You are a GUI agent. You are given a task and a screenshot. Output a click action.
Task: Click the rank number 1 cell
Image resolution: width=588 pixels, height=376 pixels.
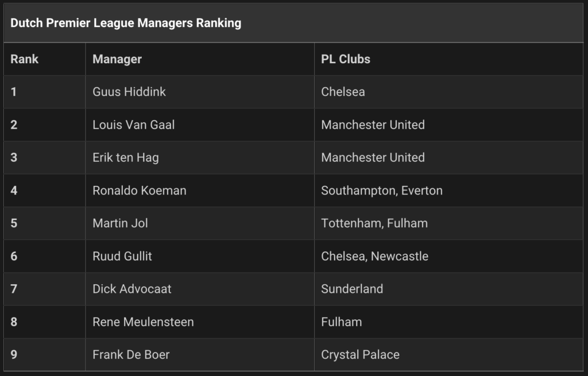click(45, 92)
